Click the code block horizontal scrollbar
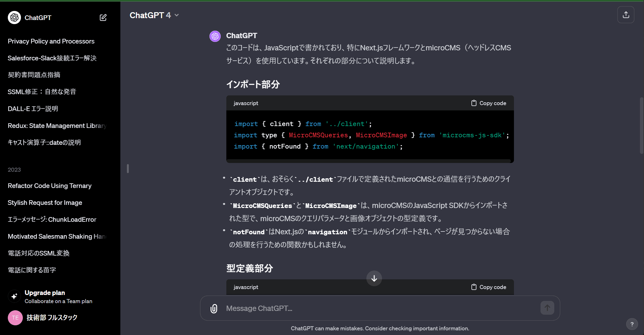644x335 pixels. point(368,161)
